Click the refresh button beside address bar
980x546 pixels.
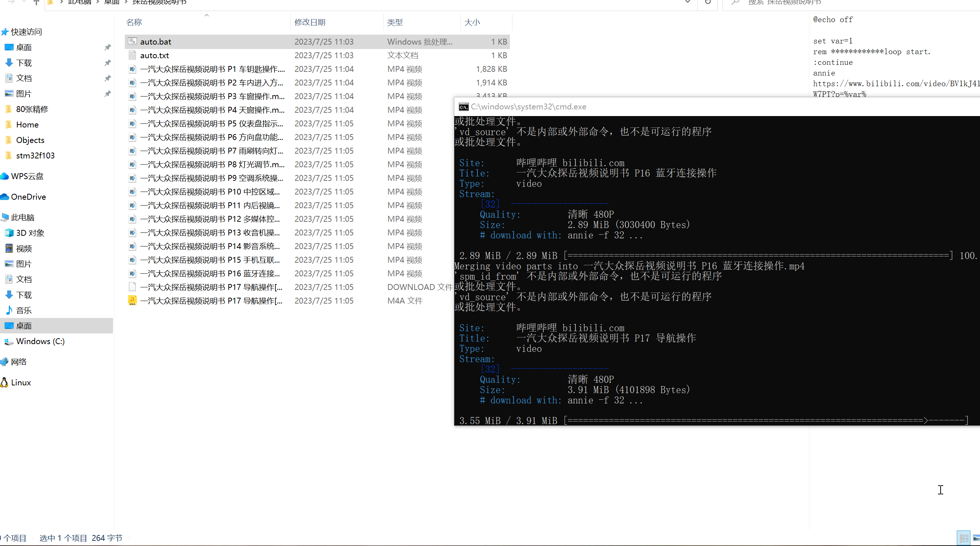click(x=708, y=2)
